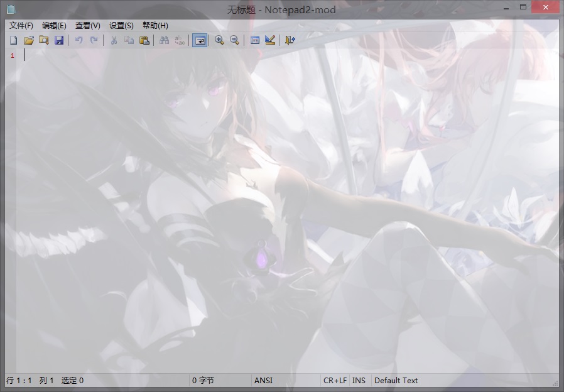Click the Zoom out magnifier icon
564x392 pixels.
click(234, 40)
